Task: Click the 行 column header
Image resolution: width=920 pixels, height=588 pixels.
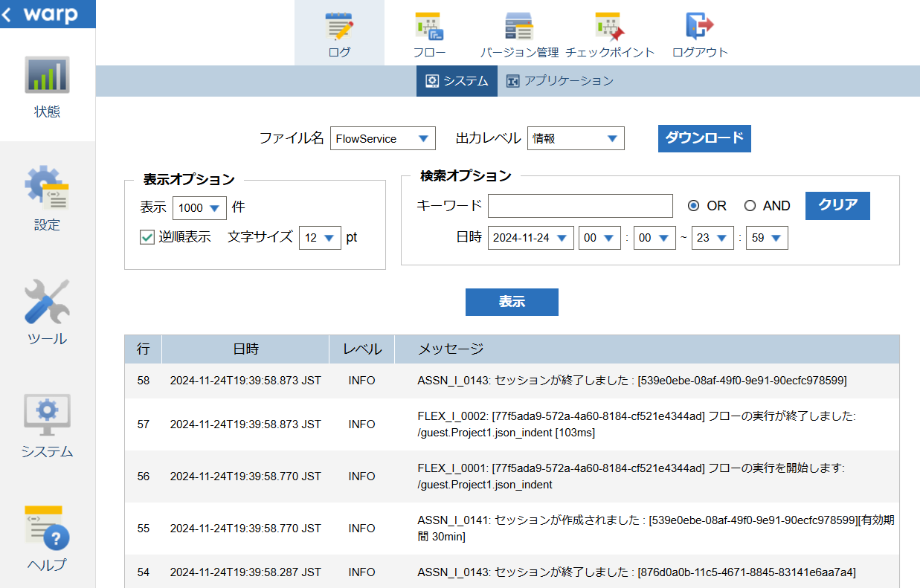Action: [144, 349]
